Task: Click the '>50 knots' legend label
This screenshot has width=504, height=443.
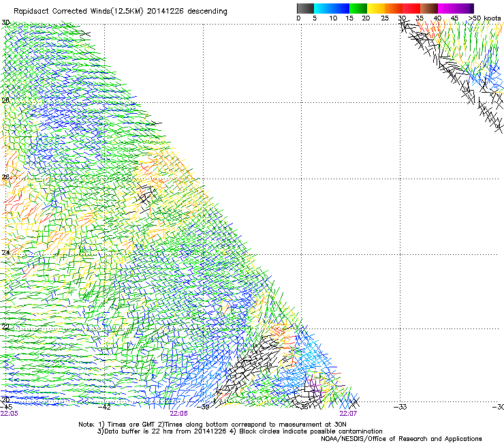Action: point(484,18)
